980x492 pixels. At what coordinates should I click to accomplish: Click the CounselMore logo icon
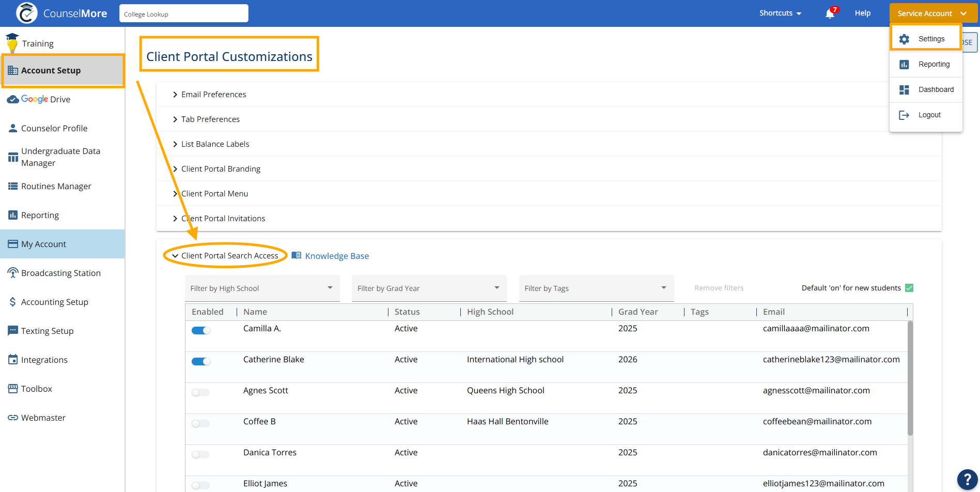point(26,13)
